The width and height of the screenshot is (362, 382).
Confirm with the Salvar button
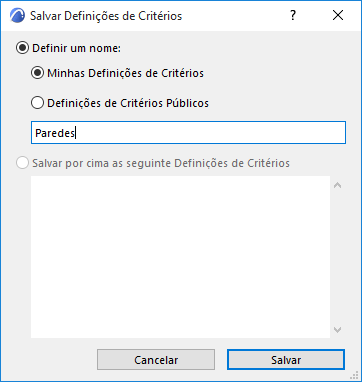[x=286, y=360]
